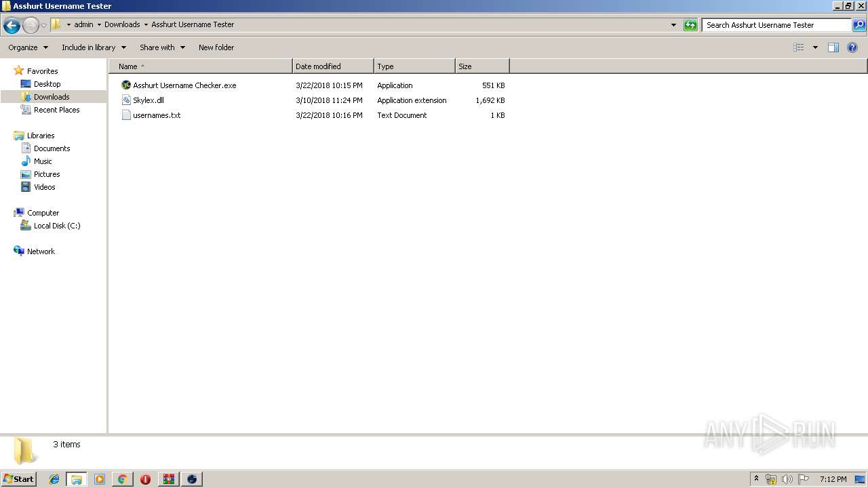Viewport: 868px width, 488px height.
Task: Sort by Name column header
Action: click(201, 66)
